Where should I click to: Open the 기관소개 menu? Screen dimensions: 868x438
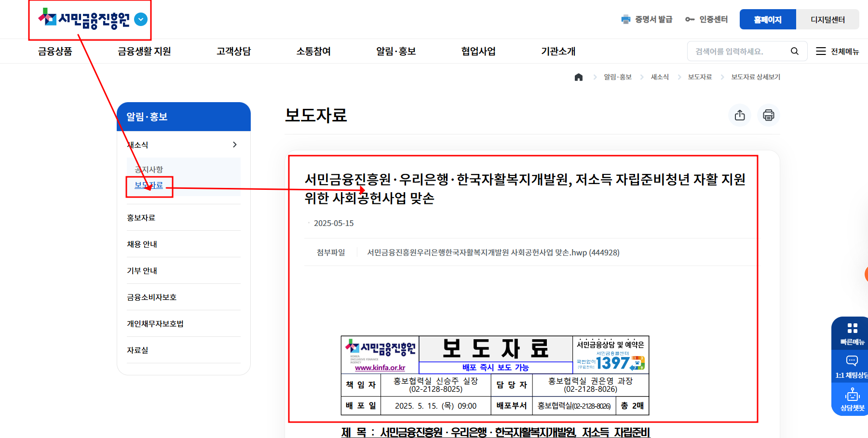[558, 51]
